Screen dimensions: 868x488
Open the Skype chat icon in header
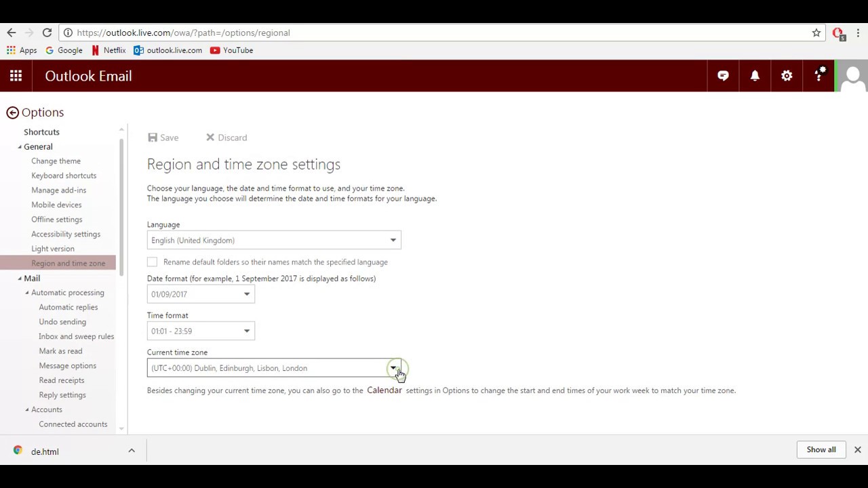[x=723, y=76]
